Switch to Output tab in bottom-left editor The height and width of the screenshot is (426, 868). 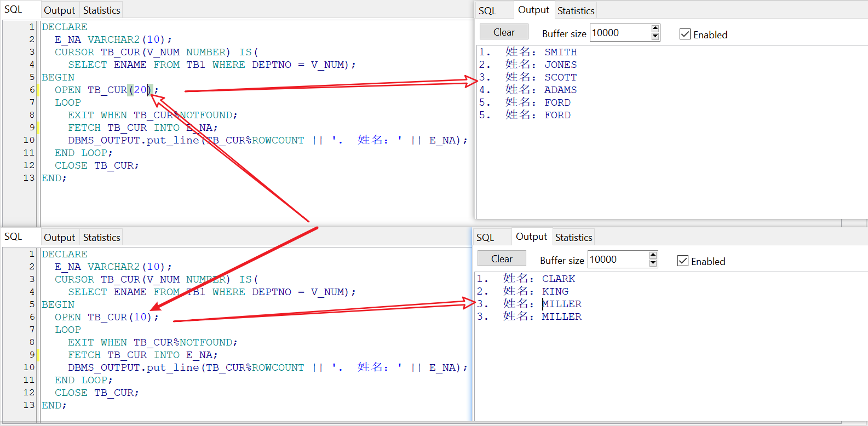(59, 237)
